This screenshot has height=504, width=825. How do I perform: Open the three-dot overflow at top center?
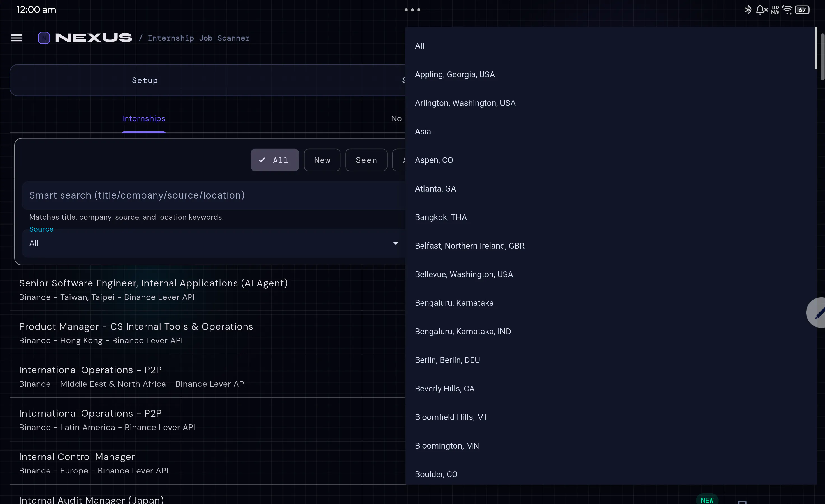(412, 10)
